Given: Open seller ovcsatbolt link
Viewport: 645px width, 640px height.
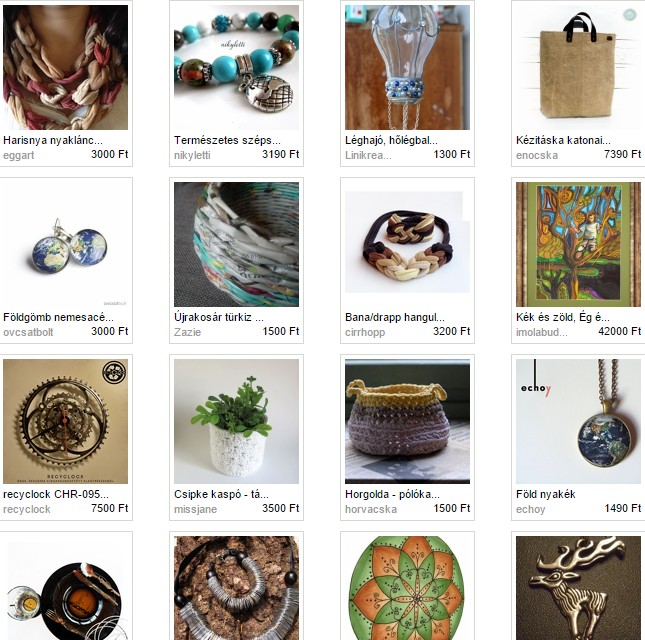Looking at the screenshot, I should 28,332.
